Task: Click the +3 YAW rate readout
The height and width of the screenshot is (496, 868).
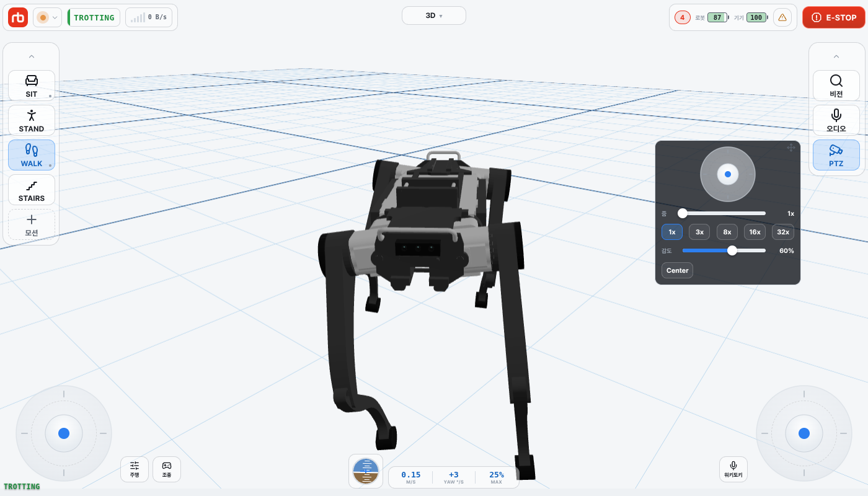Action: [x=454, y=477]
